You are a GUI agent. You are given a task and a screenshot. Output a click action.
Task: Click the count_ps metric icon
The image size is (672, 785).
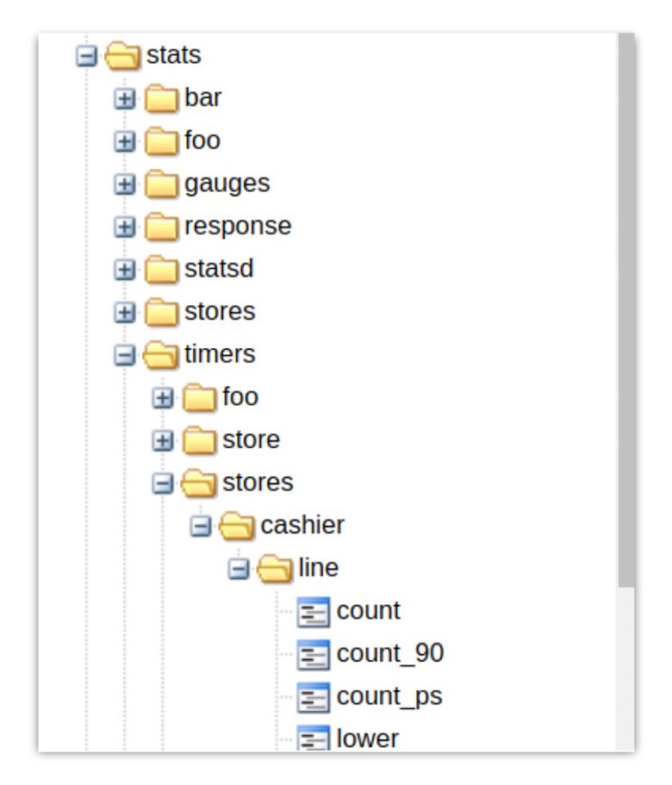[x=314, y=697]
